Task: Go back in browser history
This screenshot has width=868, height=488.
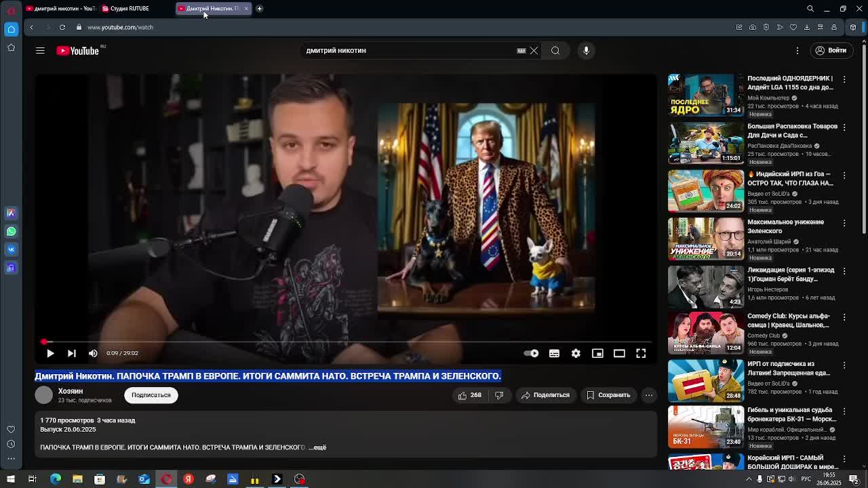Action: click(x=31, y=27)
